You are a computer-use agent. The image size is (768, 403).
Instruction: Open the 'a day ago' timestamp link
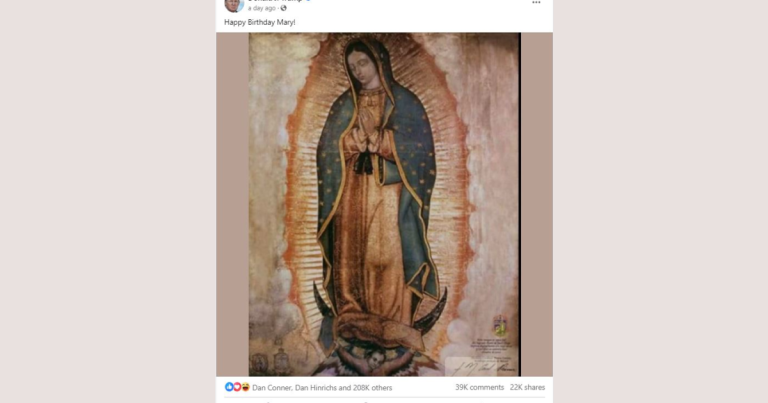[x=262, y=8]
